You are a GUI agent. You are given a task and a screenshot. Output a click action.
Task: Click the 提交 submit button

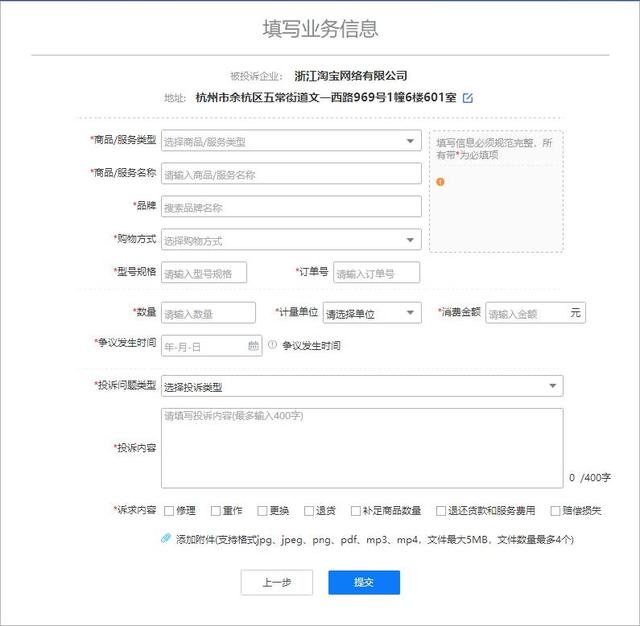pos(364,582)
